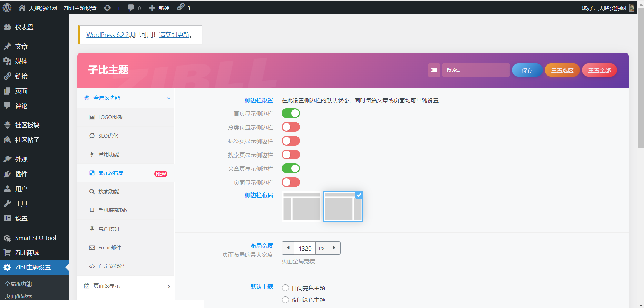644x308 pixels.
Task: Click the expand-all list icon beside search box
Action: [x=434, y=70]
